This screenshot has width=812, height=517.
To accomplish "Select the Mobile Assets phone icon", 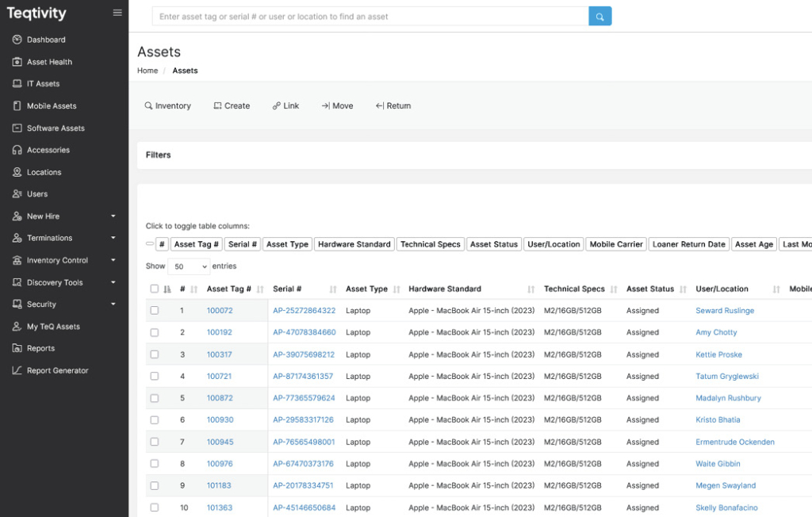I will tap(17, 105).
